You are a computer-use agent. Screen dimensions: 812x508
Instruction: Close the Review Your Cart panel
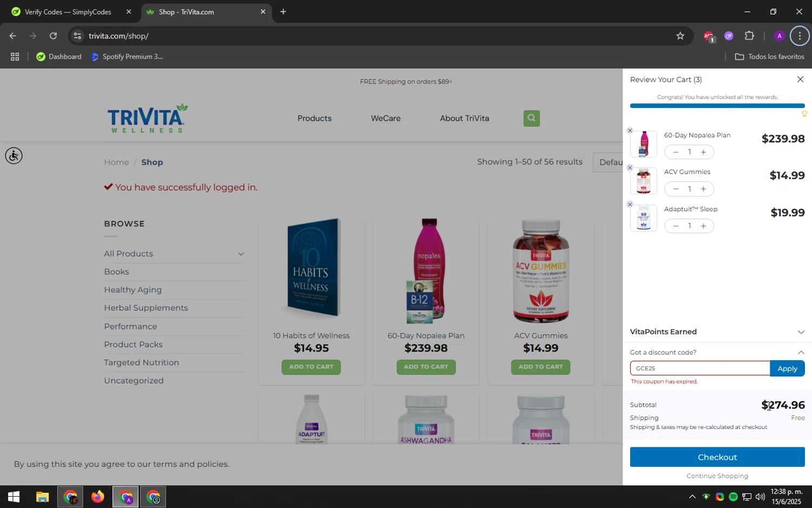click(800, 80)
